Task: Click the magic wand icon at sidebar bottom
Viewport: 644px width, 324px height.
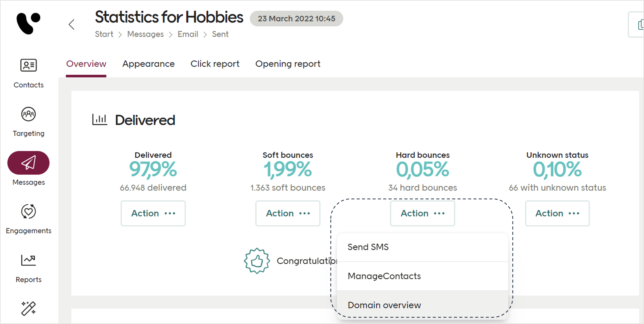Action: 28,308
